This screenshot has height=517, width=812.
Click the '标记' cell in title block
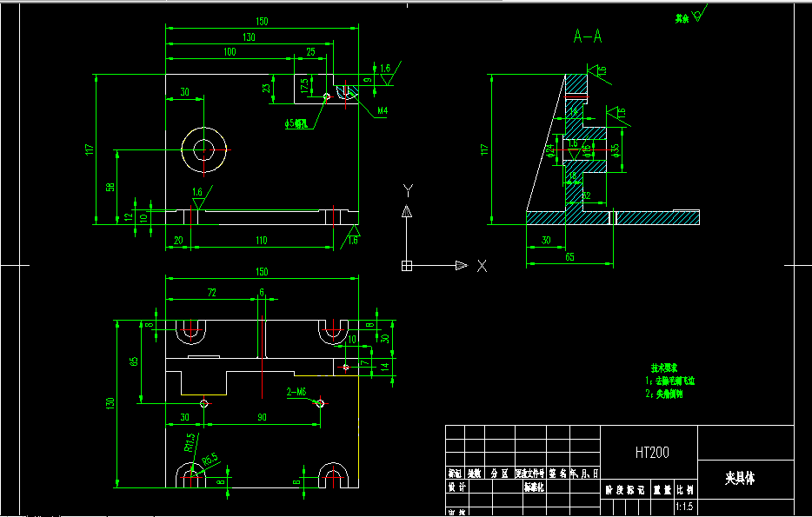pyautogui.click(x=455, y=474)
